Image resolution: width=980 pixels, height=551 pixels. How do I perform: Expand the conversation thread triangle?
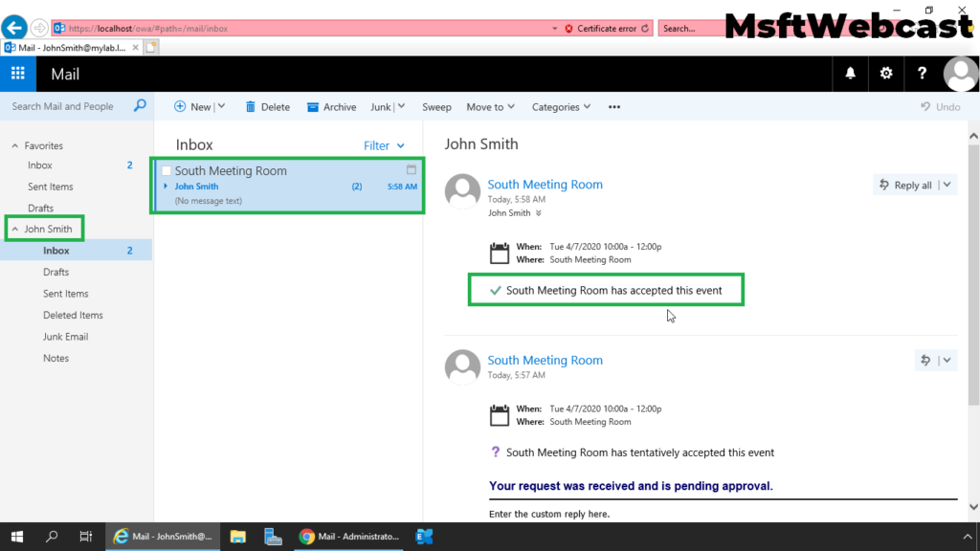(x=166, y=187)
